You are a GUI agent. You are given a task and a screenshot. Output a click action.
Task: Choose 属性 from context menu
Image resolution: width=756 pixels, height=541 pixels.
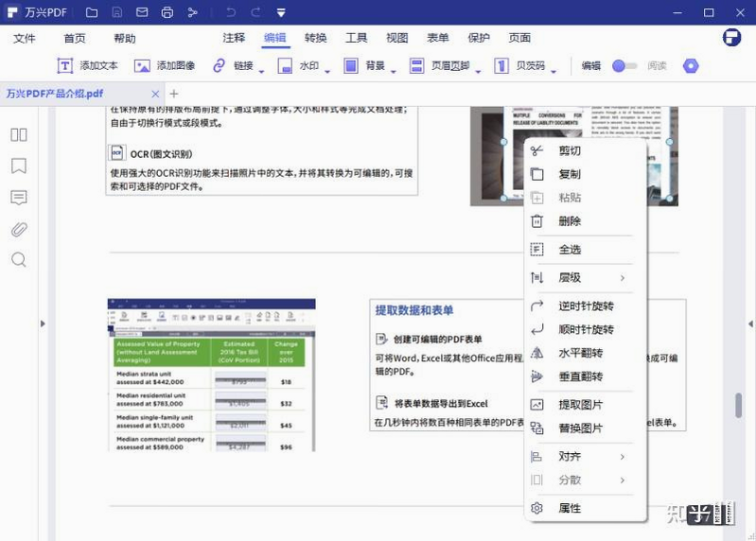tap(586, 508)
